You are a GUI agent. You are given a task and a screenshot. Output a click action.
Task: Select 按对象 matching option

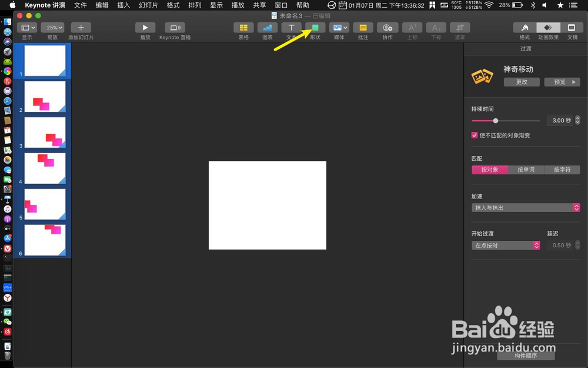pos(490,170)
